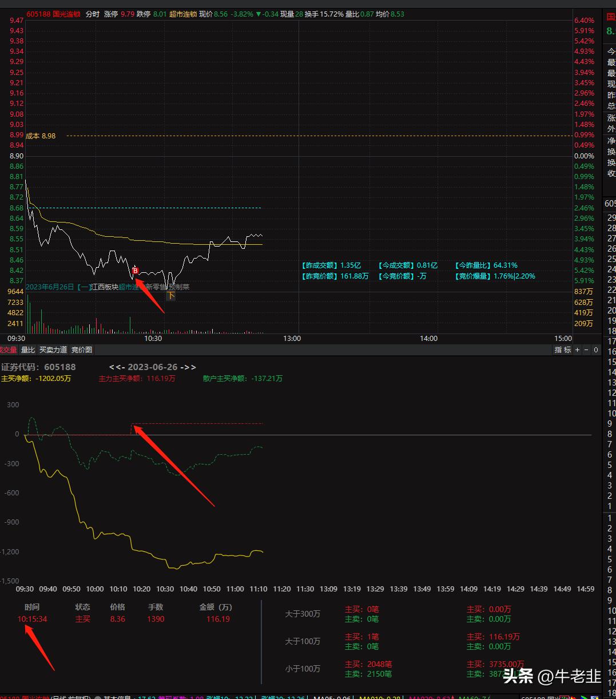Click the 均价 8.53 value
The height and width of the screenshot is (699, 616).
pos(390,14)
